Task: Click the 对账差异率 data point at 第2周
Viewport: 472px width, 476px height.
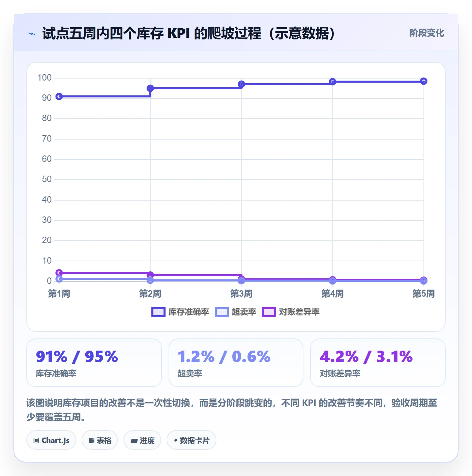Action: pyautogui.click(x=150, y=275)
